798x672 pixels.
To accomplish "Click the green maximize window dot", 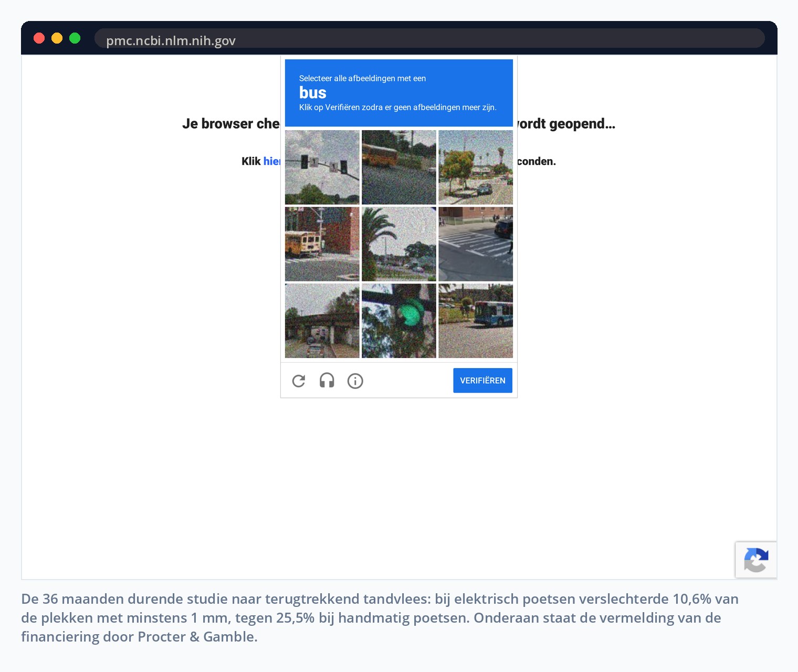I will [75, 38].
